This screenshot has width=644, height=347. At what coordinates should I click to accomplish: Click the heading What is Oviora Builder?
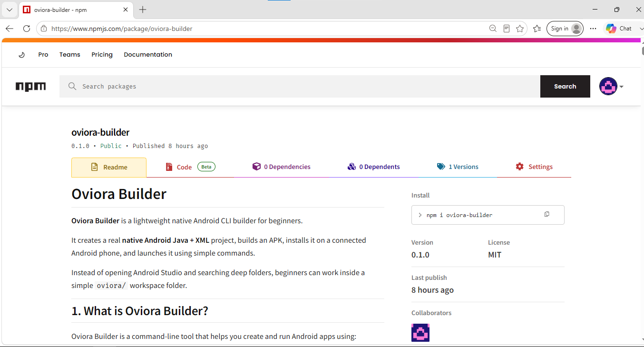140,311
